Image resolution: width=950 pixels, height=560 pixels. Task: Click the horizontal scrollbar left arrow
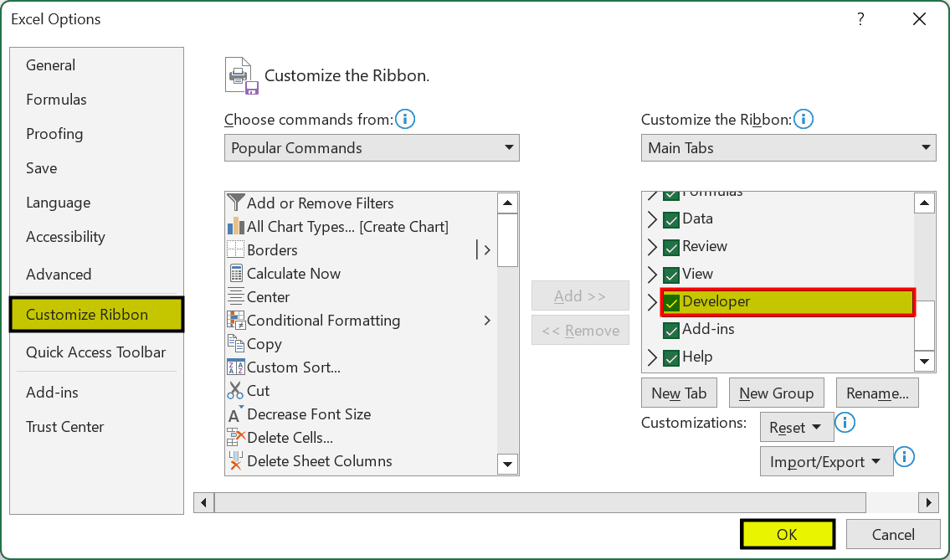point(203,502)
